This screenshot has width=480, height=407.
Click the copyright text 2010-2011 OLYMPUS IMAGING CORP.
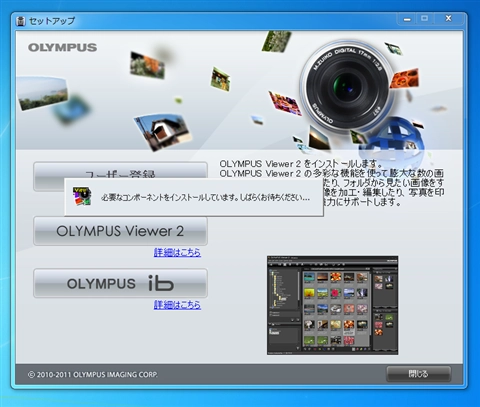[x=93, y=374]
